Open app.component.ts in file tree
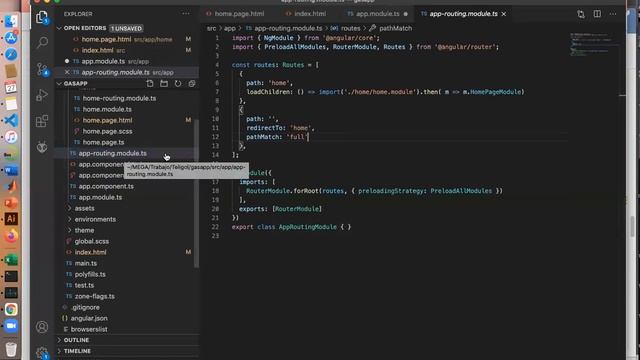Screen dimensions: 640x360 pyautogui.click(x=106, y=186)
